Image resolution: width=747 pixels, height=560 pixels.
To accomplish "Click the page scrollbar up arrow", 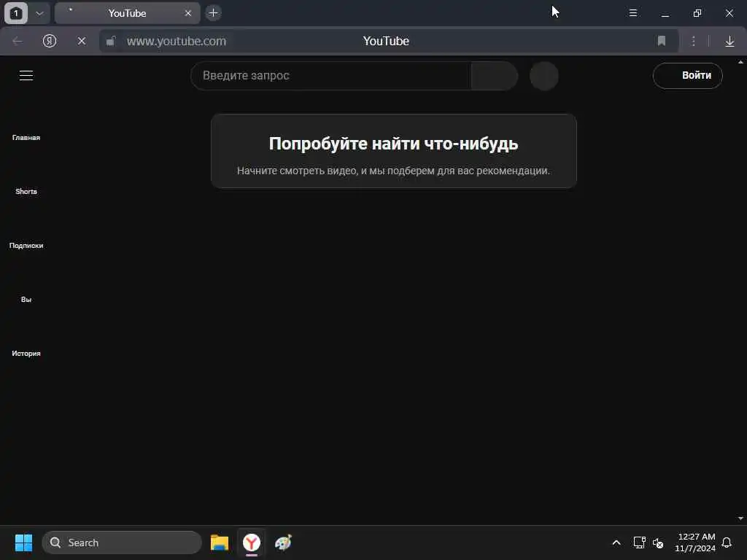I will [x=741, y=62].
